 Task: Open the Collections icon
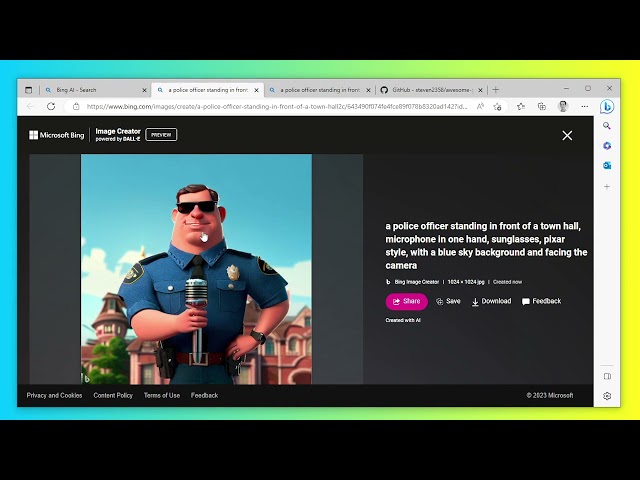[x=542, y=107]
